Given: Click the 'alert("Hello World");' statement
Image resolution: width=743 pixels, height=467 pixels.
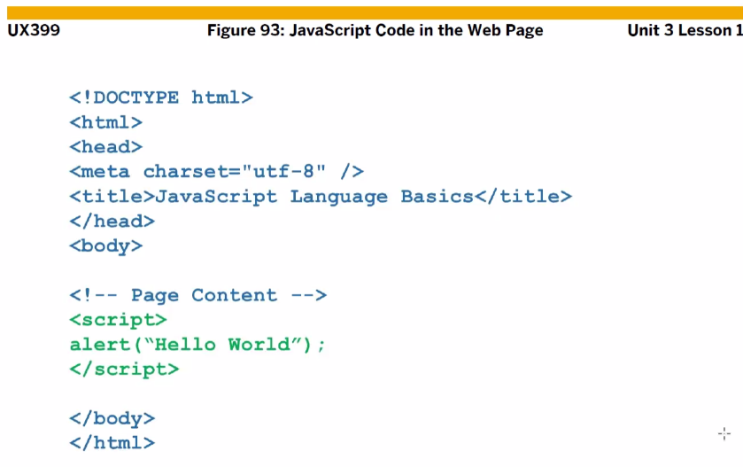Looking at the screenshot, I should (x=198, y=344).
